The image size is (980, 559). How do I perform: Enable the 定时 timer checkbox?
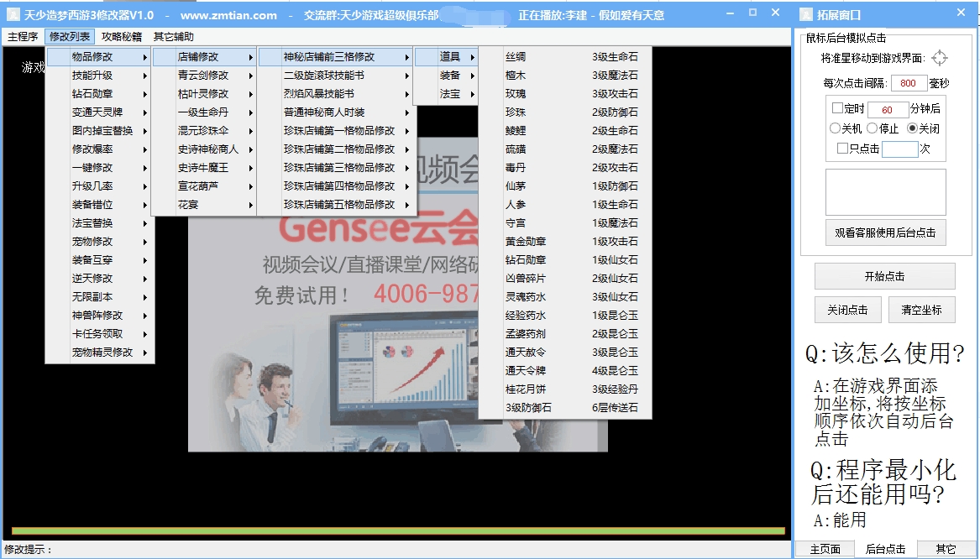click(x=837, y=108)
